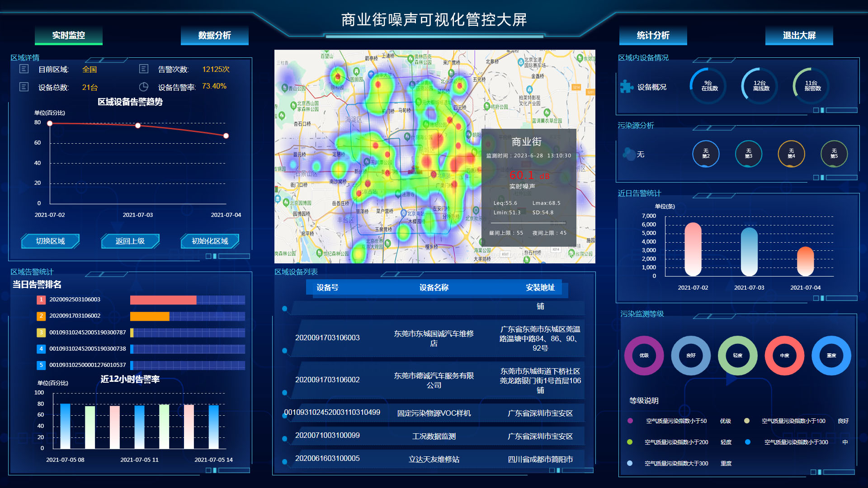868x488 pixels.
Task: Click the 设备号 column header
Action: click(327, 287)
